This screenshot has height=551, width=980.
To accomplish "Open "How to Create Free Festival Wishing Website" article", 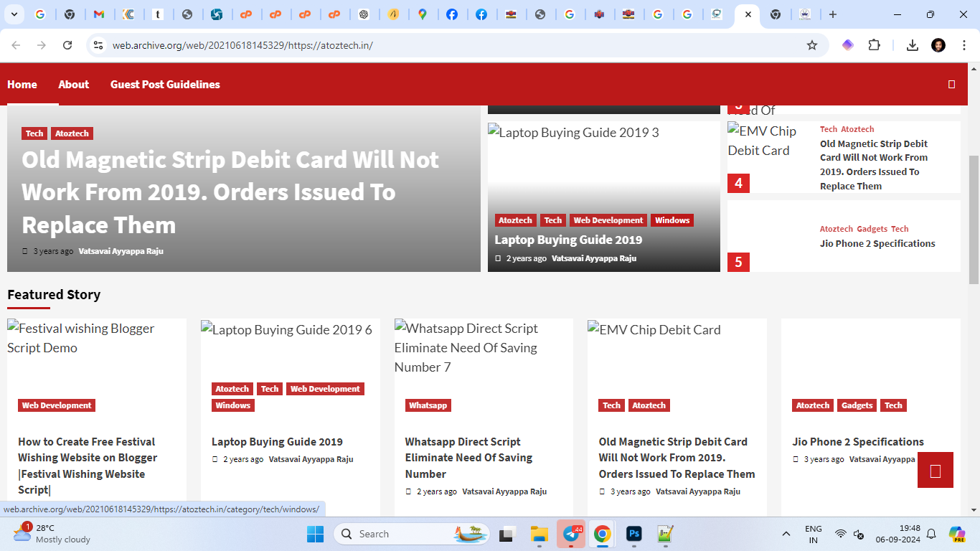I will click(x=88, y=466).
